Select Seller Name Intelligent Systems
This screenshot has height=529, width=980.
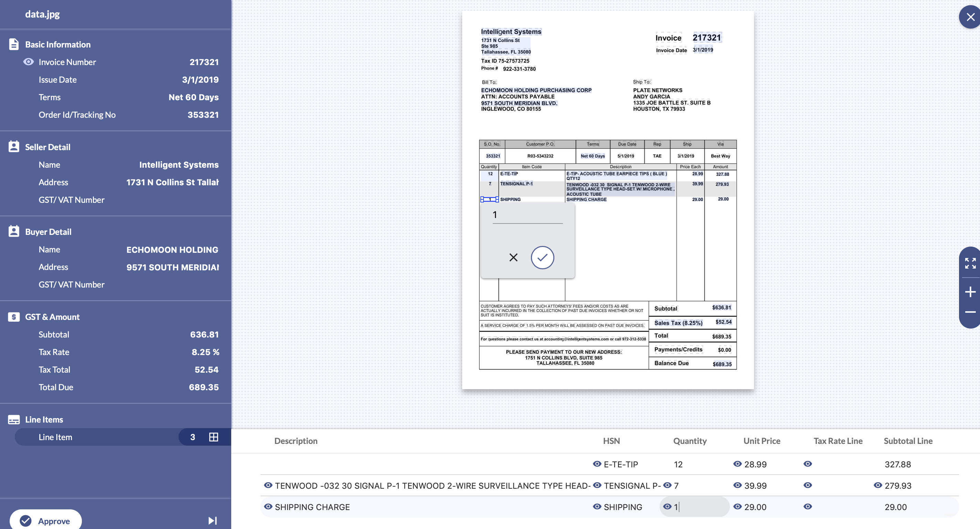[128, 164]
